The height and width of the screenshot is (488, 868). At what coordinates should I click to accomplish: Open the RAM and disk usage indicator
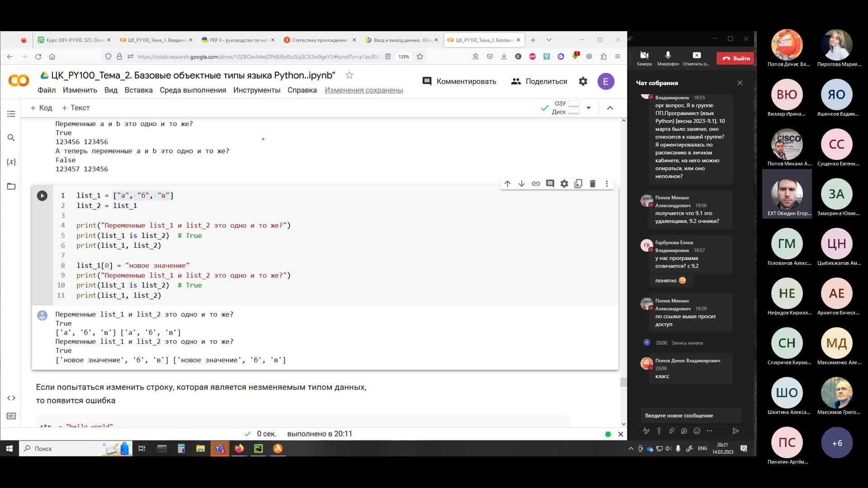[566, 108]
